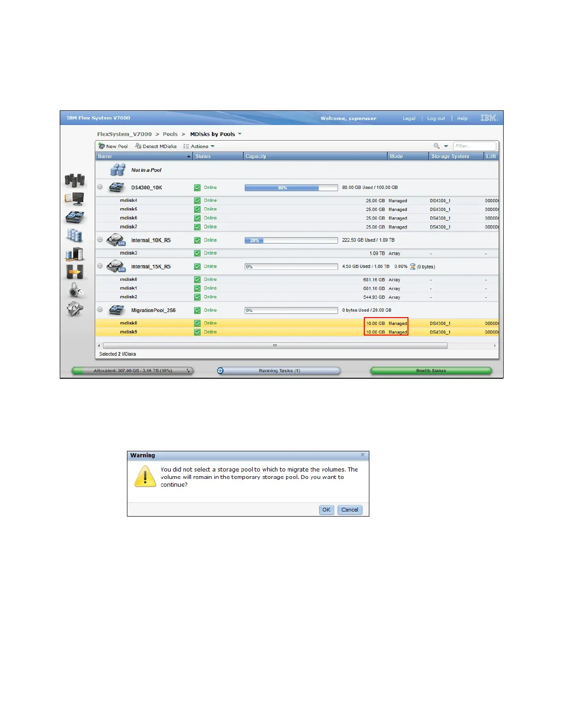The image size is (563, 728).
Task: Sort by the Capacity column header
Action: pos(316,156)
